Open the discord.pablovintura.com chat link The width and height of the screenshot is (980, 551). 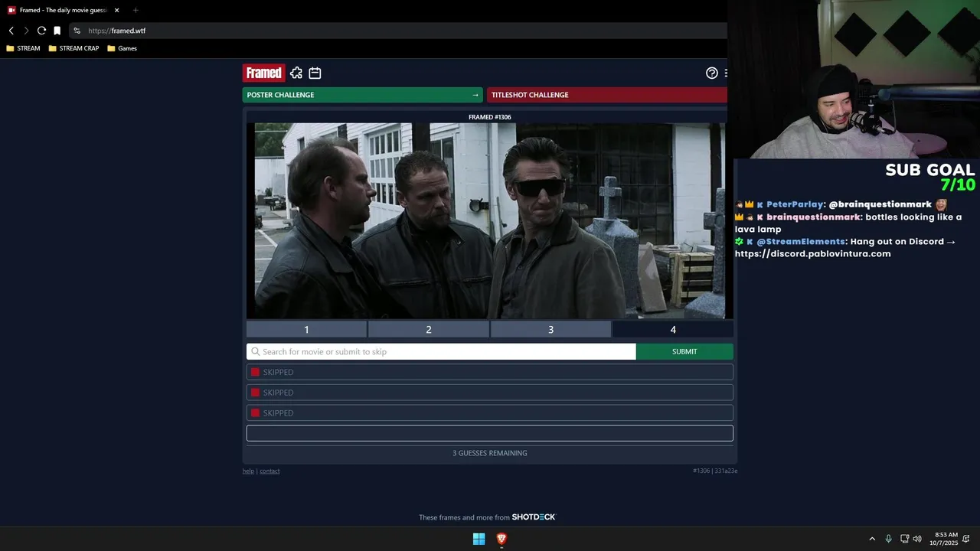click(813, 253)
